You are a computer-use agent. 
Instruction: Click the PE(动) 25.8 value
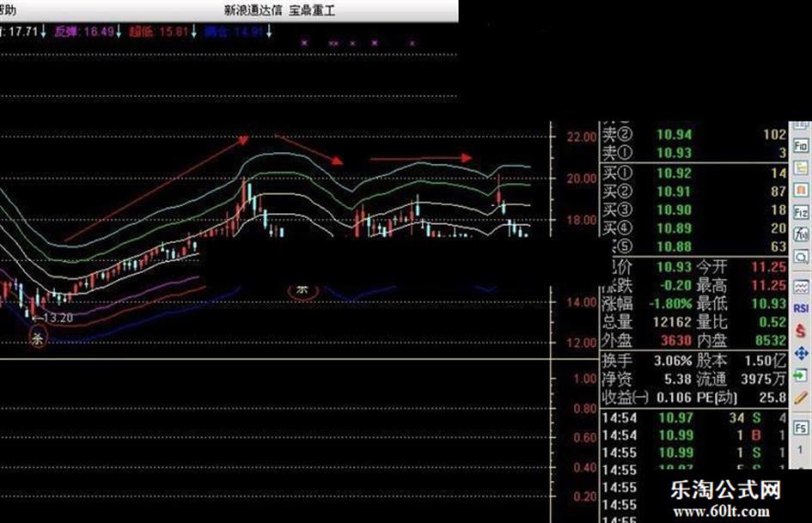tap(772, 398)
